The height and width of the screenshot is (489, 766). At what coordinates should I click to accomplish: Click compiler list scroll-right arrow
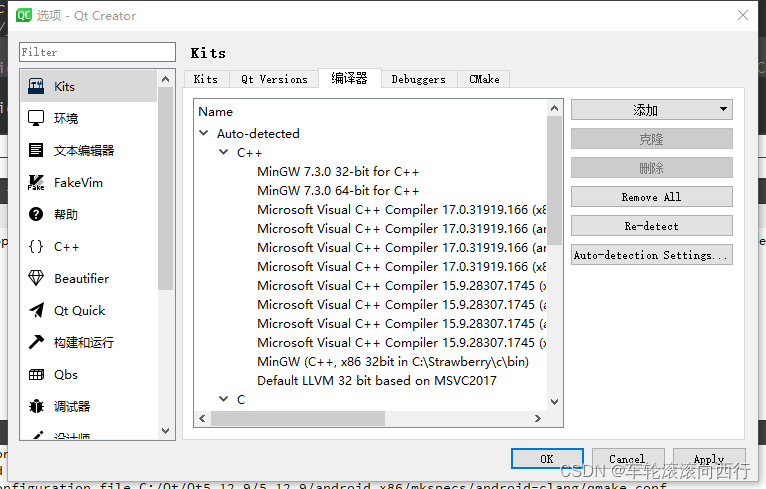(538, 418)
